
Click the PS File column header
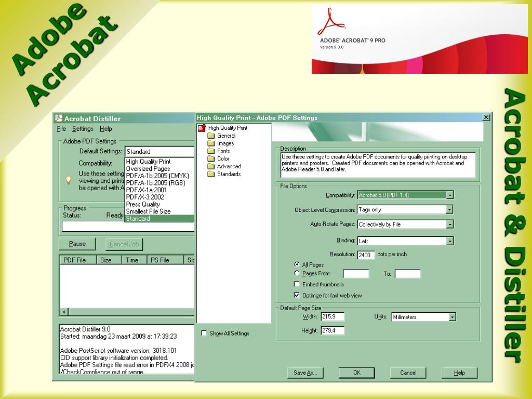click(x=166, y=260)
